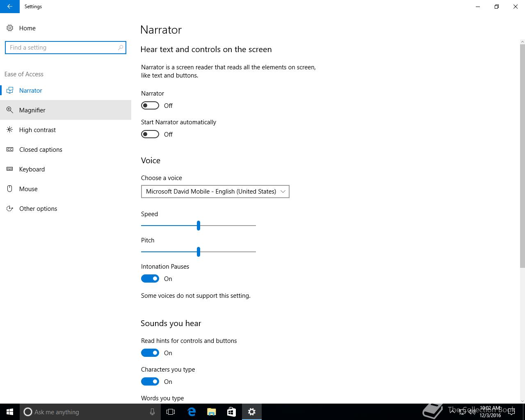Select the Other options sidebar icon

[x=10, y=209]
